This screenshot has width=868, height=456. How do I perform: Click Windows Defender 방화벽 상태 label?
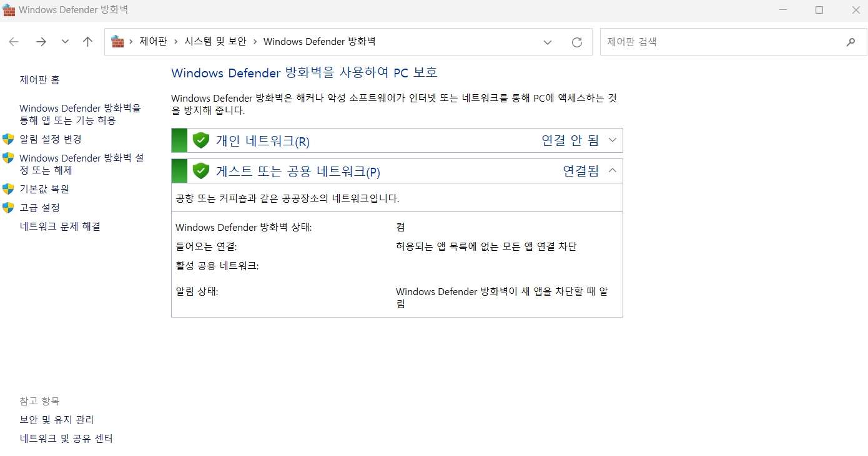pyautogui.click(x=244, y=227)
